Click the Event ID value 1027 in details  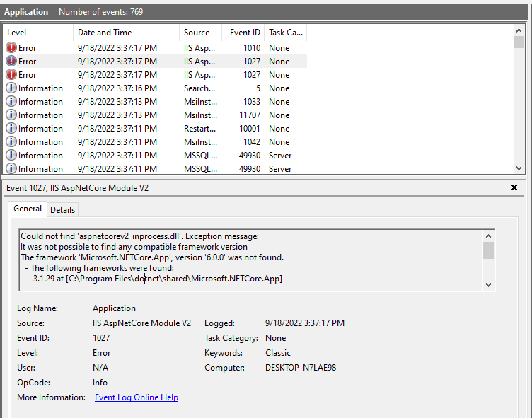101,338
